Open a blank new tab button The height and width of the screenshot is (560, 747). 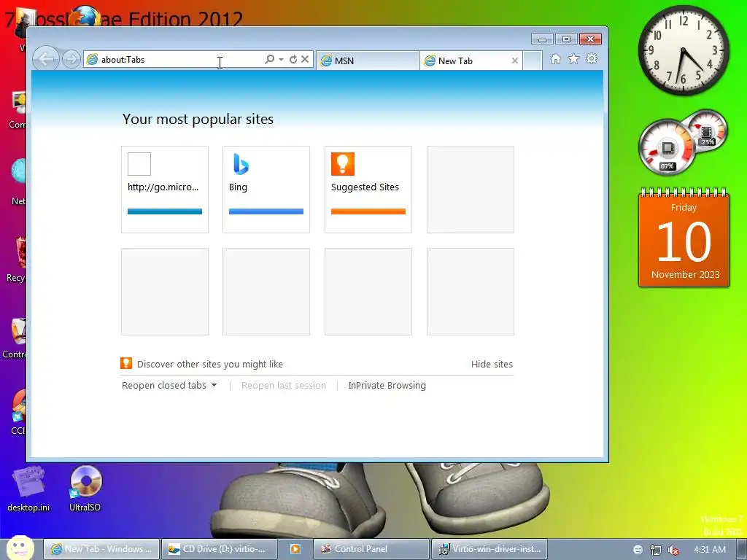click(x=533, y=61)
